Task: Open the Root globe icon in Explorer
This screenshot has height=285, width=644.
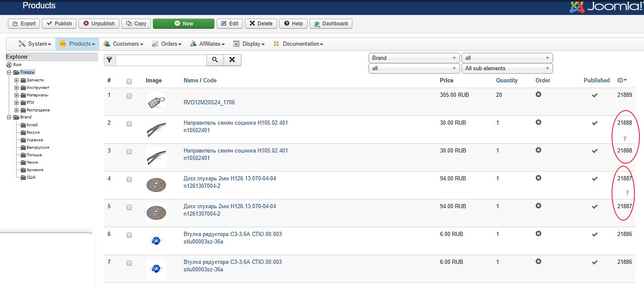Action: 9,65
